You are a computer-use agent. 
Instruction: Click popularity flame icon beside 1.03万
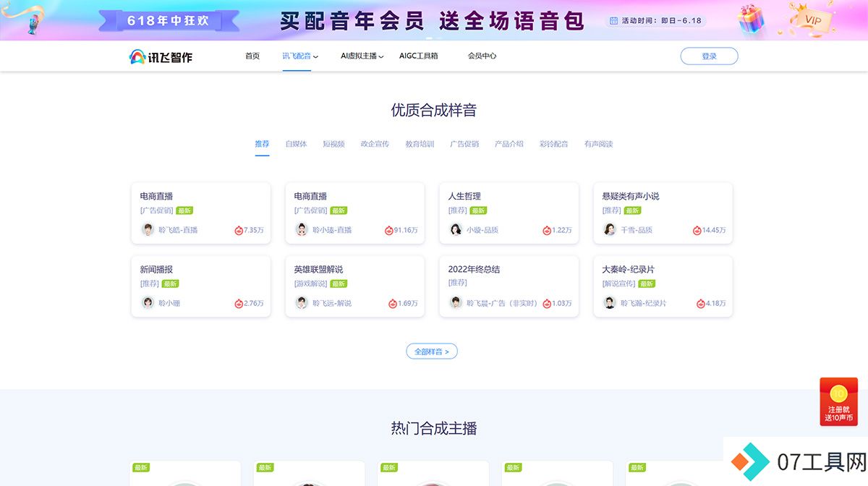pos(547,303)
